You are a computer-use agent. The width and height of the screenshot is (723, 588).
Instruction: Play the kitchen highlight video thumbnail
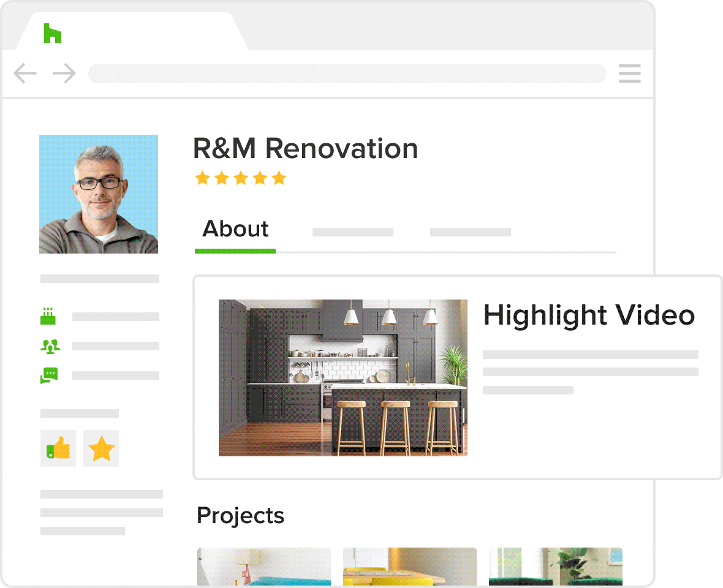(343, 377)
